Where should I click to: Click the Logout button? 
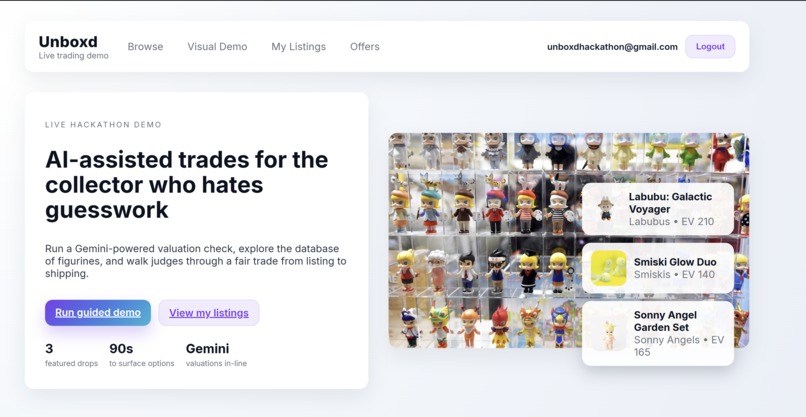pos(710,46)
